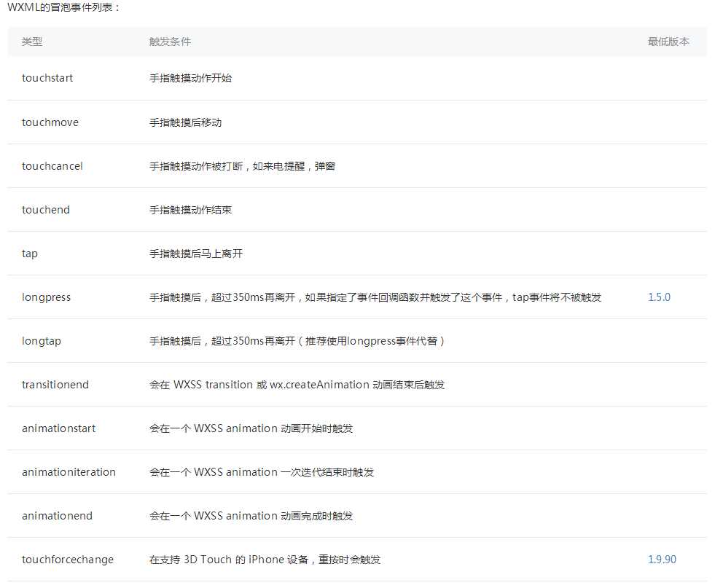Select the longtap event name

pos(42,341)
